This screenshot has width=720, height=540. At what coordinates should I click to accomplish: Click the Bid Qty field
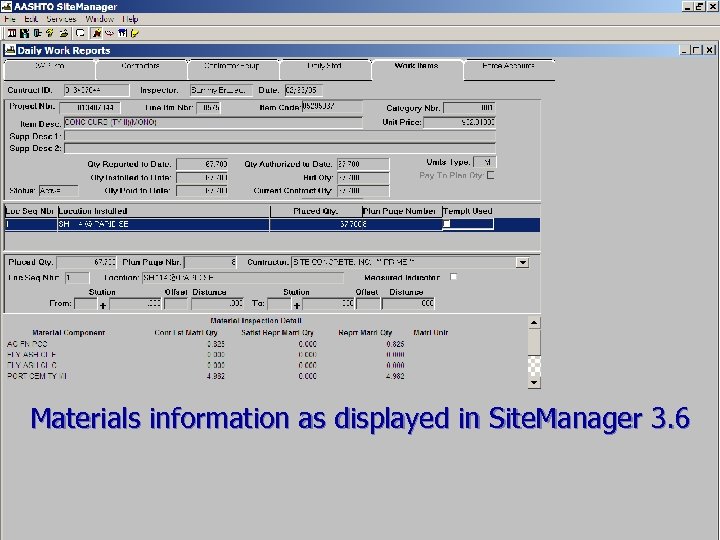click(363, 178)
